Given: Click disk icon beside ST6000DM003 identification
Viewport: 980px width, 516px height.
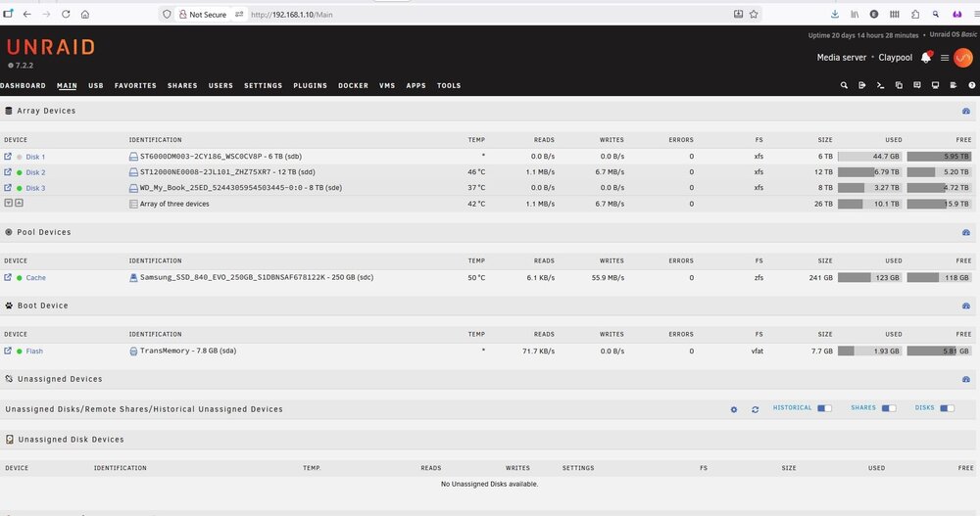Looking at the screenshot, I should pyautogui.click(x=133, y=157).
